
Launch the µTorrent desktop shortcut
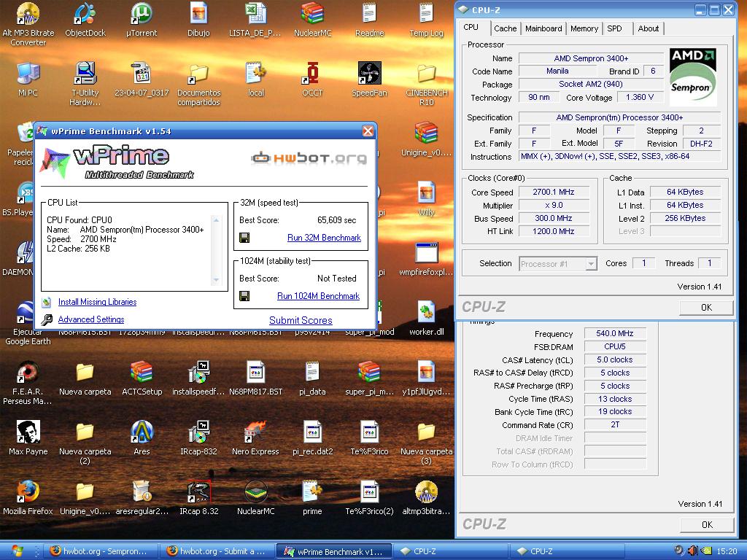point(142,13)
